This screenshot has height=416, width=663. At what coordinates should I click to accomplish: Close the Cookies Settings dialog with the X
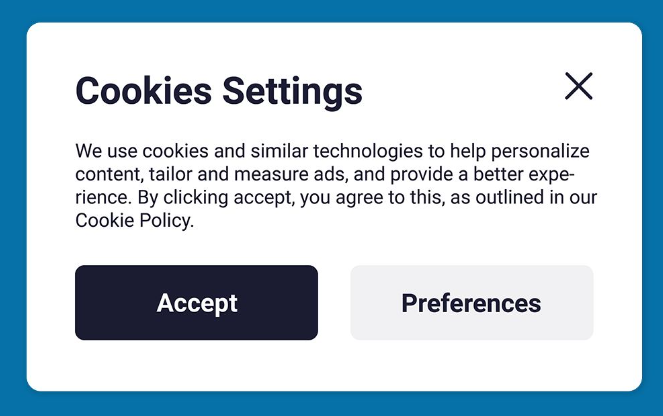pyautogui.click(x=578, y=87)
